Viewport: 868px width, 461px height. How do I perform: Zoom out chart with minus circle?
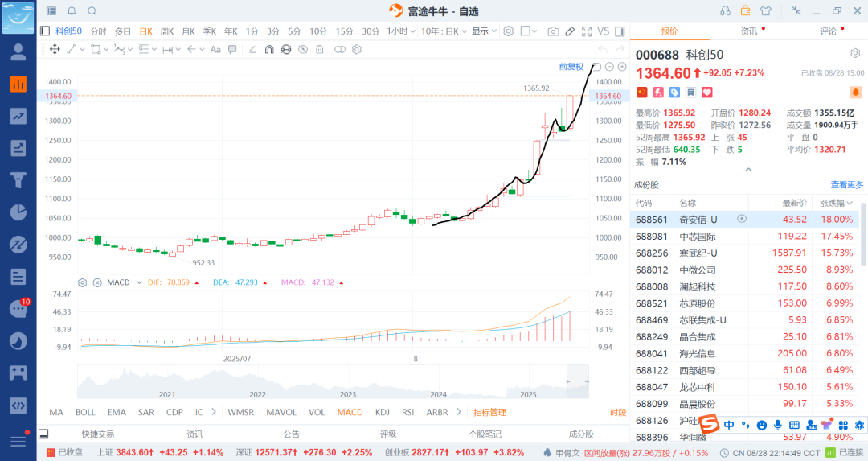click(x=609, y=67)
